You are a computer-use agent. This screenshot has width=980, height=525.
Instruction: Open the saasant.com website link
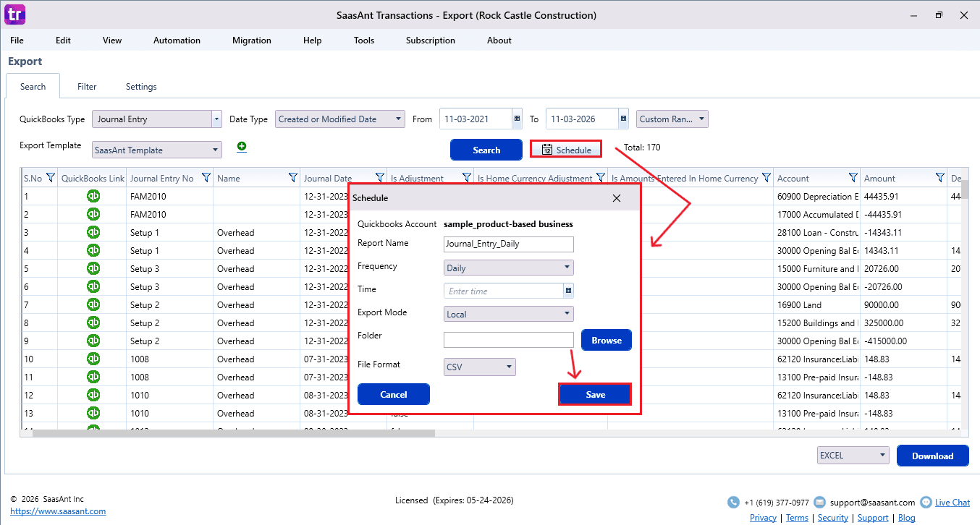[x=58, y=511]
